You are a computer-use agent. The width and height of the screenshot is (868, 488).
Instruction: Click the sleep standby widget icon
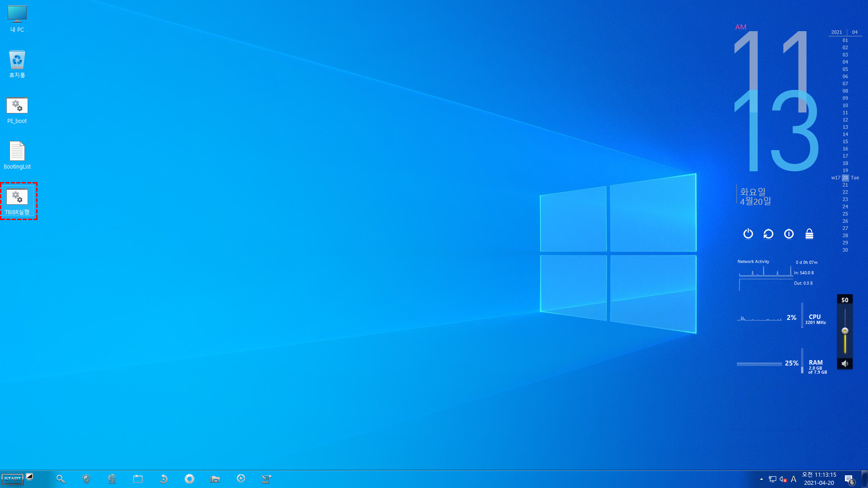pos(789,234)
